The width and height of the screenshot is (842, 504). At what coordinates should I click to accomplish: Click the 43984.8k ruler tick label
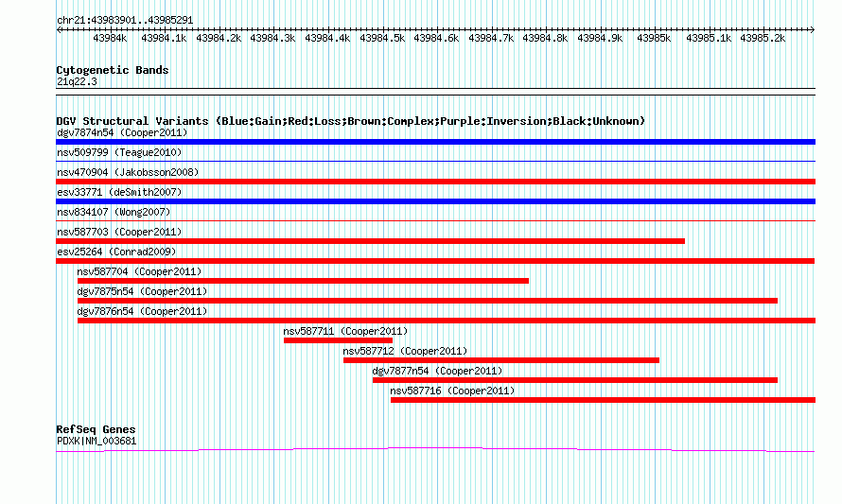pyautogui.click(x=545, y=38)
